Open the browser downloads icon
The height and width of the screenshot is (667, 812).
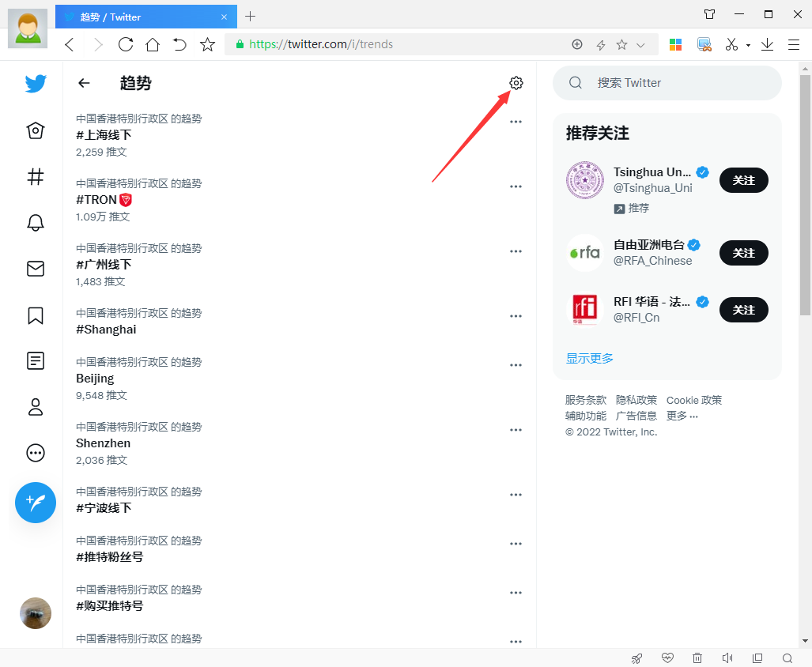(767, 44)
